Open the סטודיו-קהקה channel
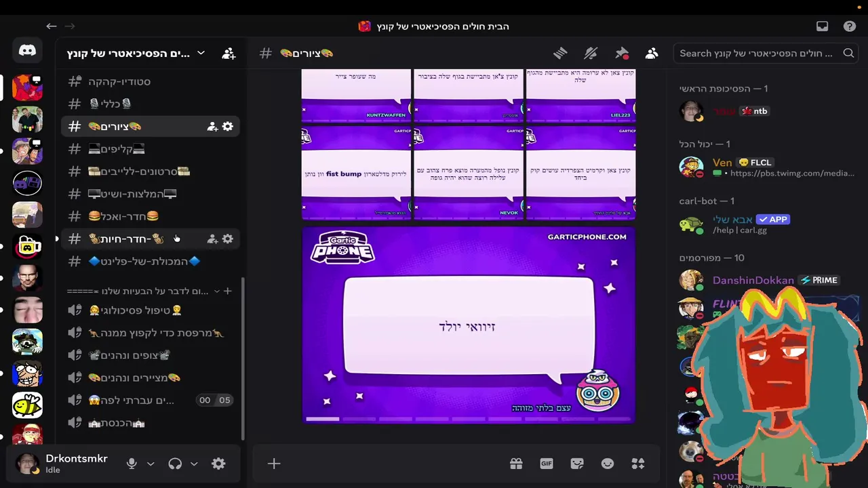The image size is (868, 488). 151,81
